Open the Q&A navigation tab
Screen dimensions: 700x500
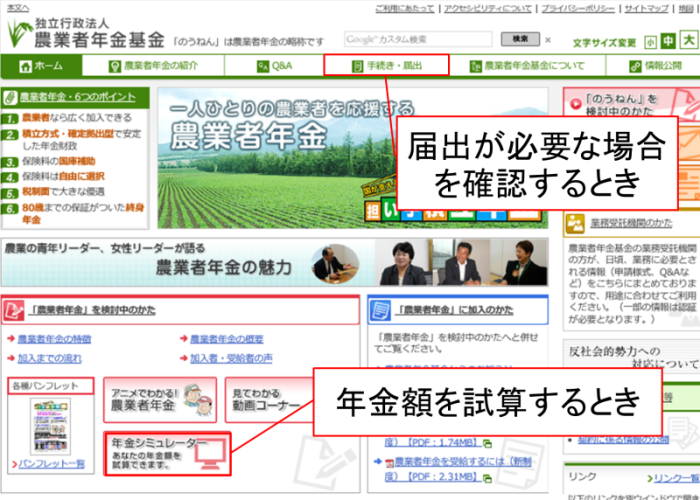point(274,66)
